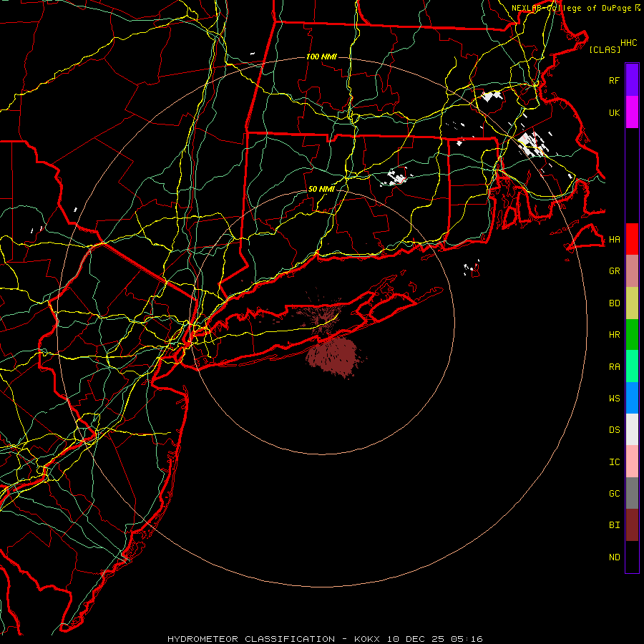Click the UK legend label
This screenshot has width=644, height=644.
coord(614,112)
